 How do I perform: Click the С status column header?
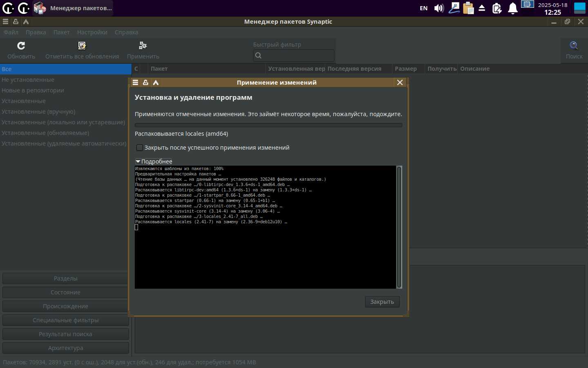136,69
